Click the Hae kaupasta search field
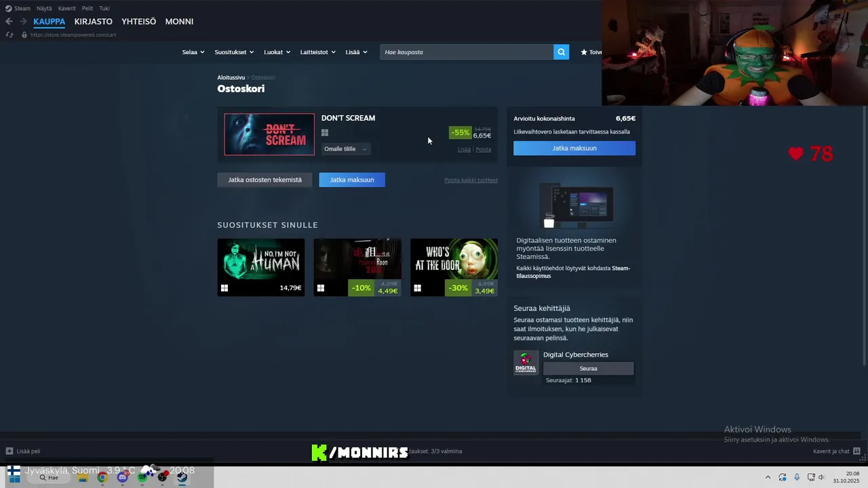 pos(467,52)
